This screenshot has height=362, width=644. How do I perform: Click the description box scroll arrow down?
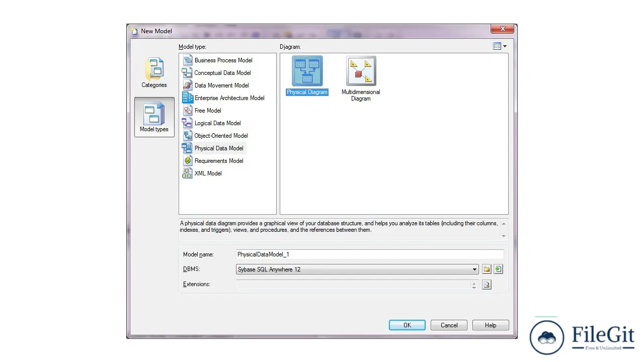pos(504,236)
